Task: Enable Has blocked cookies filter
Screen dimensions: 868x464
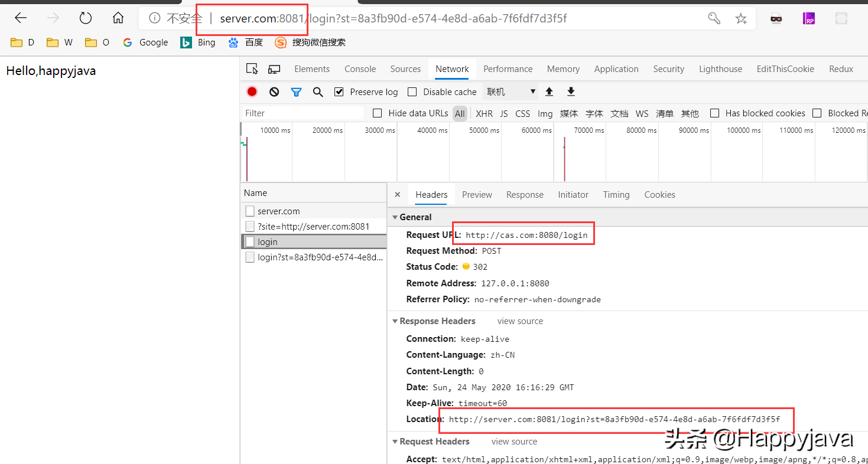Action: [715, 113]
